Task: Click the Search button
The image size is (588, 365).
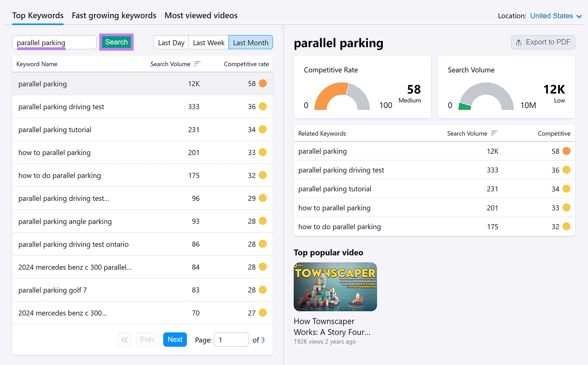Action: point(116,42)
